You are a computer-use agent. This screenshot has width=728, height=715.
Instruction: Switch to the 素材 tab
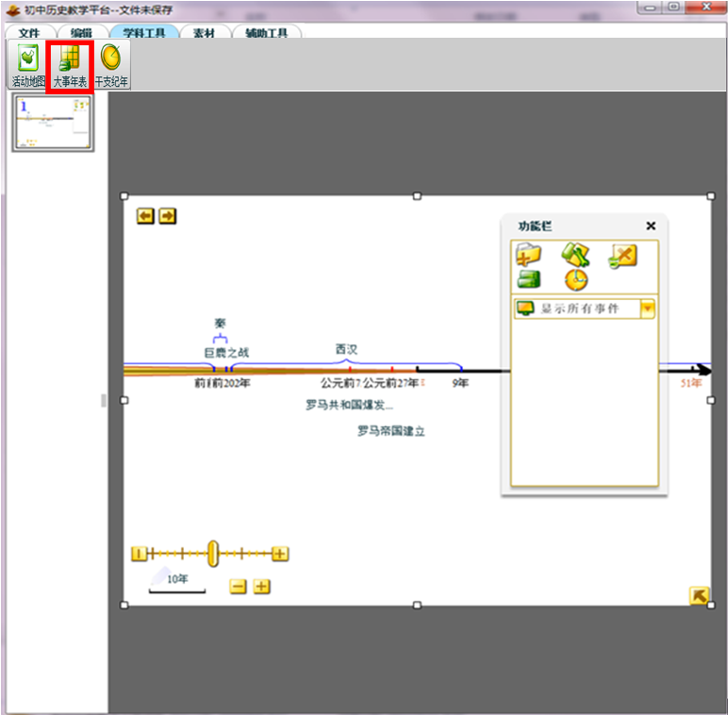click(x=203, y=33)
